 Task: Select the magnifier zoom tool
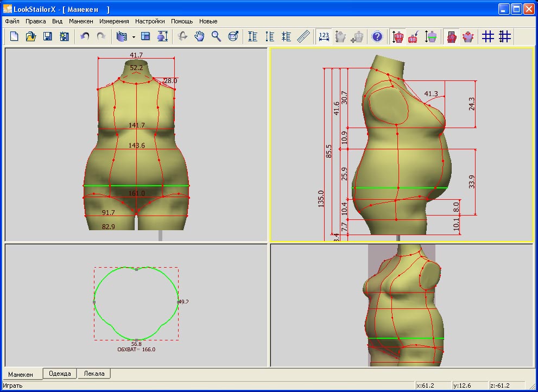coord(216,36)
